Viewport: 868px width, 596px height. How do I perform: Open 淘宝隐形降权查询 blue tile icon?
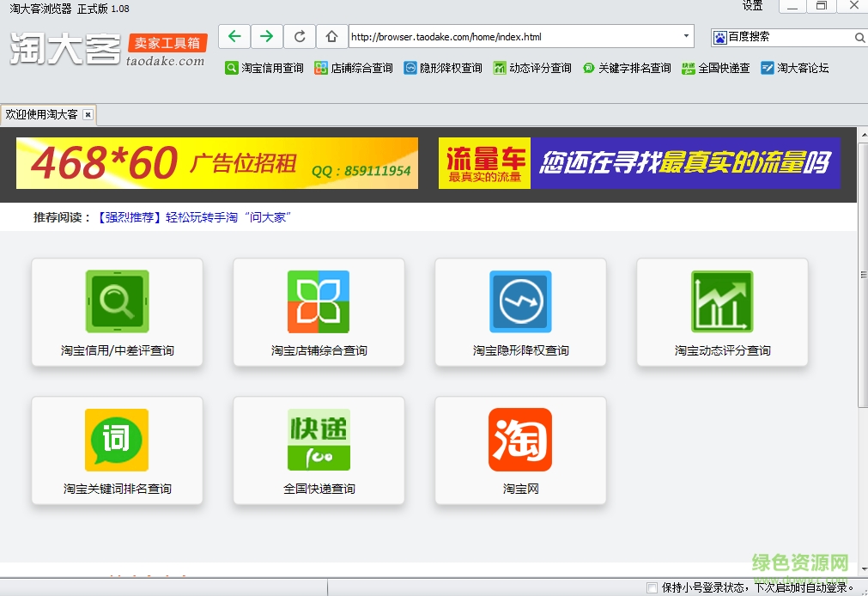coord(520,301)
